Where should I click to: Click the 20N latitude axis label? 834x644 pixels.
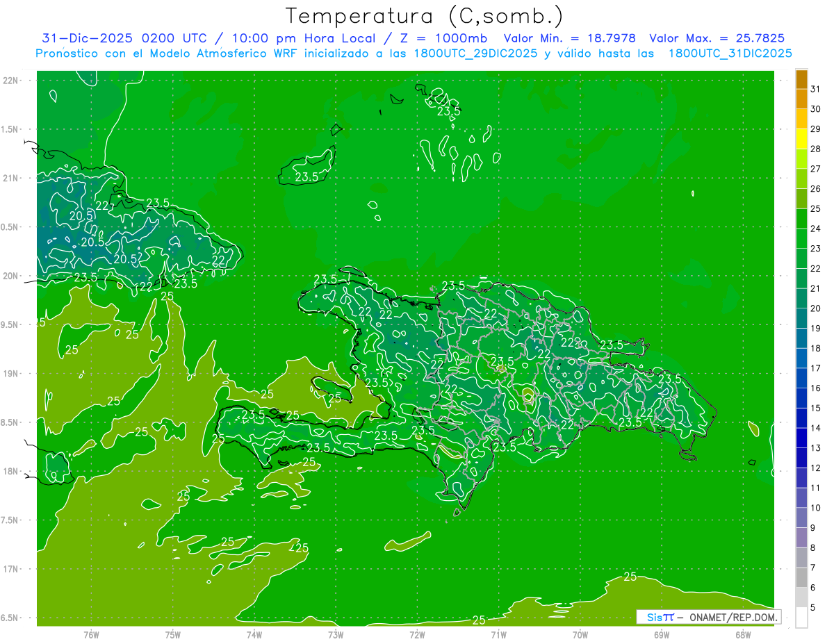(x=10, y=276)
